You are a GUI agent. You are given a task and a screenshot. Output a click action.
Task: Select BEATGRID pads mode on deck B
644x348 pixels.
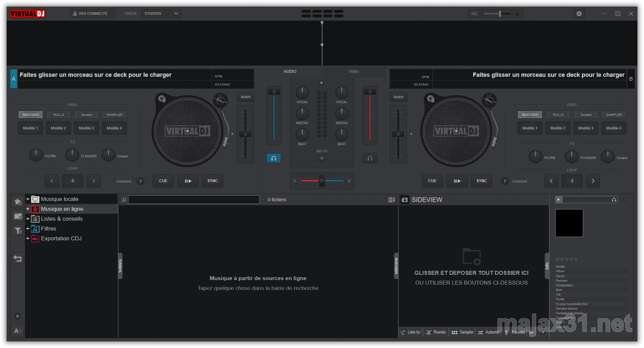(x=530, y=115)
